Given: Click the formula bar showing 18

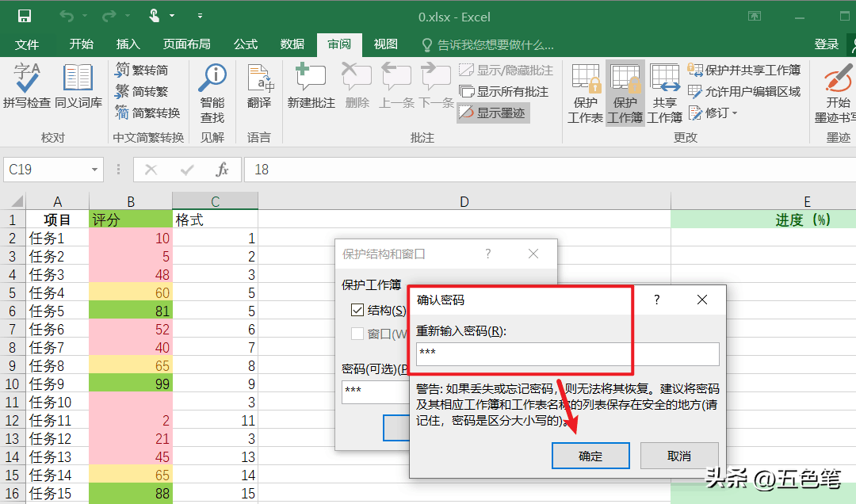Looking at the screenshot, I should point(550,170).
